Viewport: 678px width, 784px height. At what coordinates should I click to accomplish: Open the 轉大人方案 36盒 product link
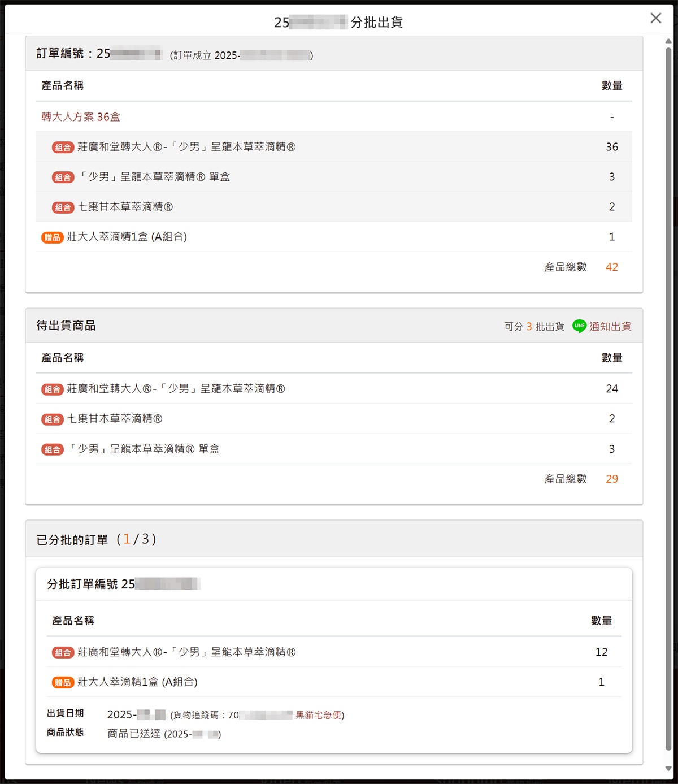pos(81,117)
